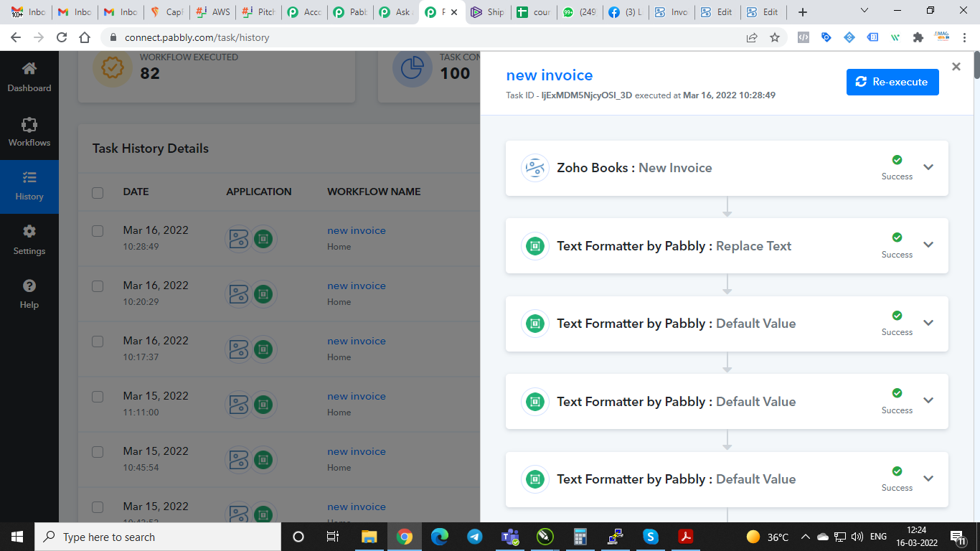980x551 pixels.
Task: Click the Windows taskbar search box
Action: pos(158,537)
